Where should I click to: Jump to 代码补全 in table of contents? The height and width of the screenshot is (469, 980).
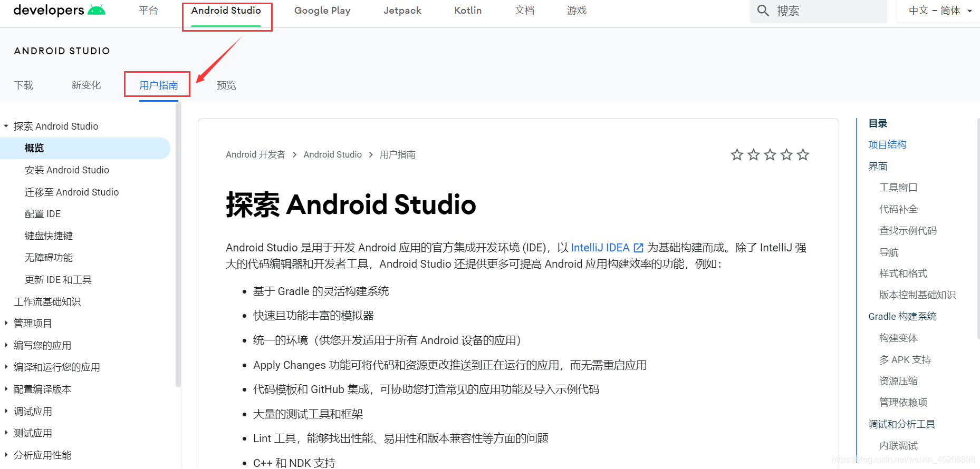[898, 209]
